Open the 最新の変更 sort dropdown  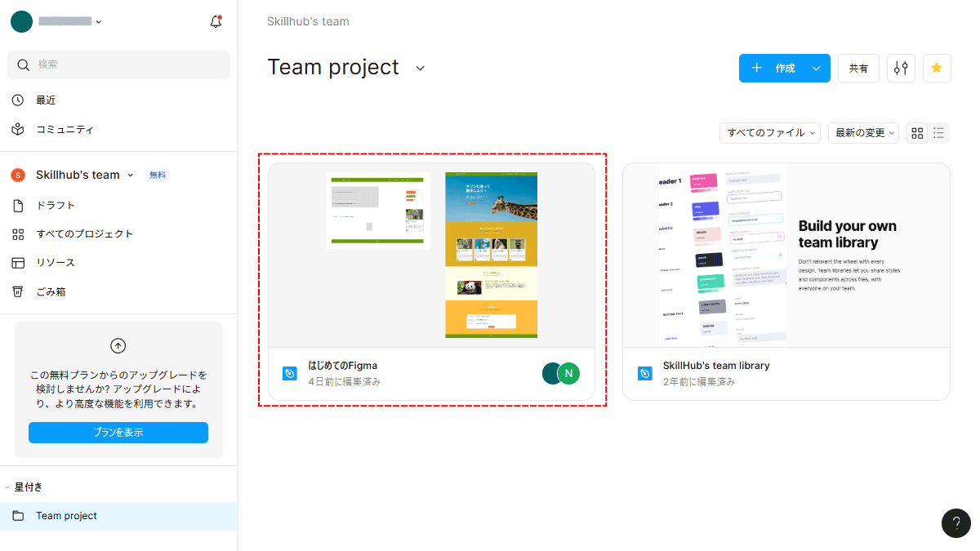pyautogui.click(x=863, y=133)
